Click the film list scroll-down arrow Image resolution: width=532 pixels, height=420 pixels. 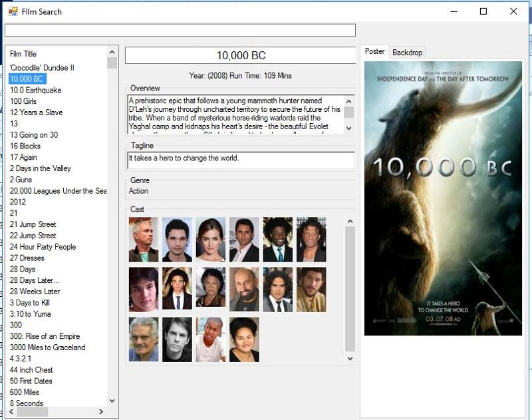click(x=112, y=401)
